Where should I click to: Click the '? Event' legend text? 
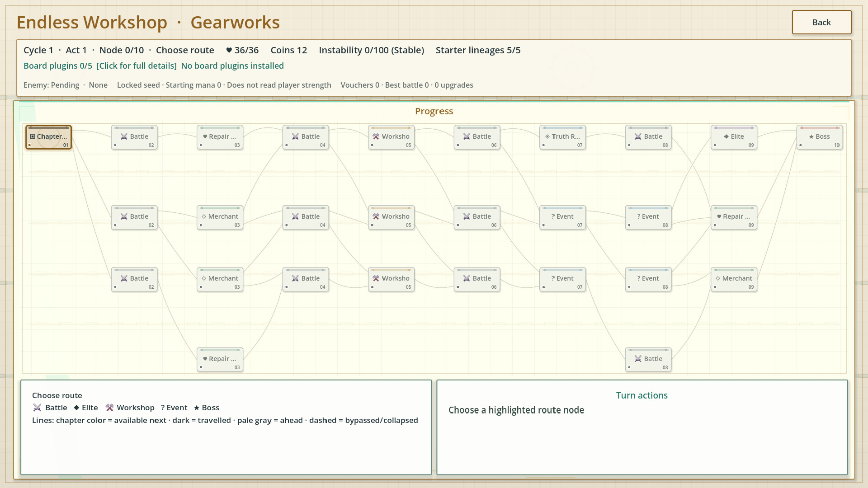174,408
